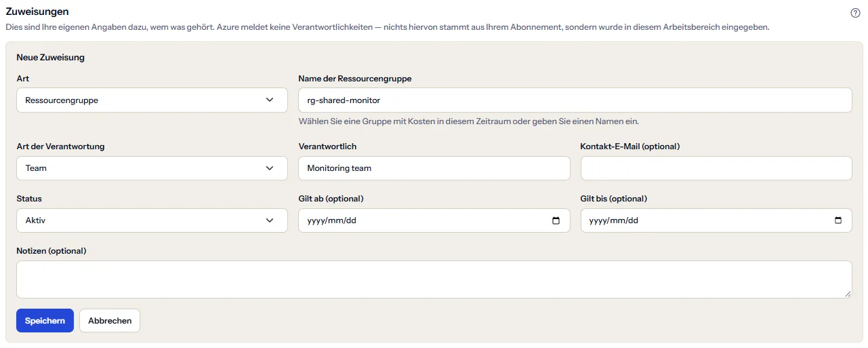Click inside the Notizen text area
Image resolution: width=868 pixels, height=348 pixels.
[434, 279]
